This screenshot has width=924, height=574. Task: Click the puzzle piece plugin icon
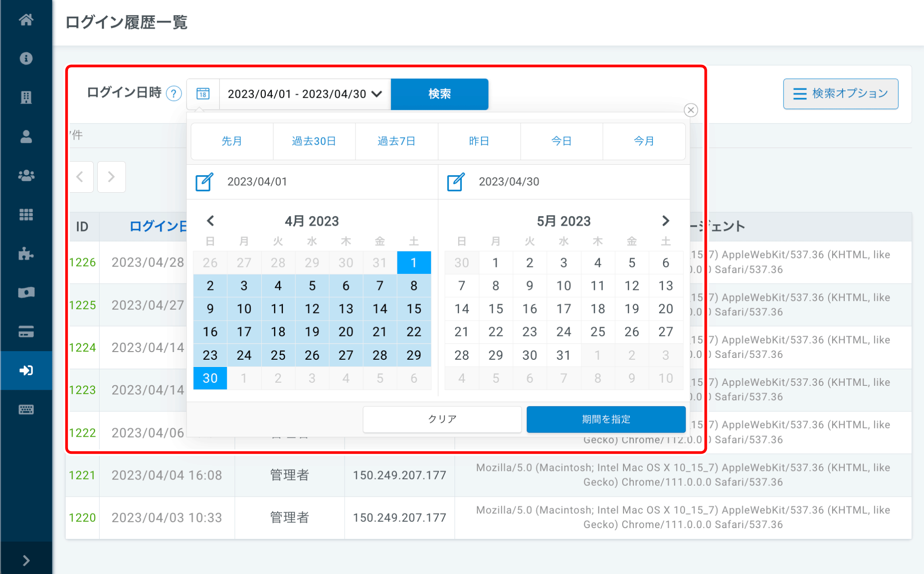click(26, 254)
